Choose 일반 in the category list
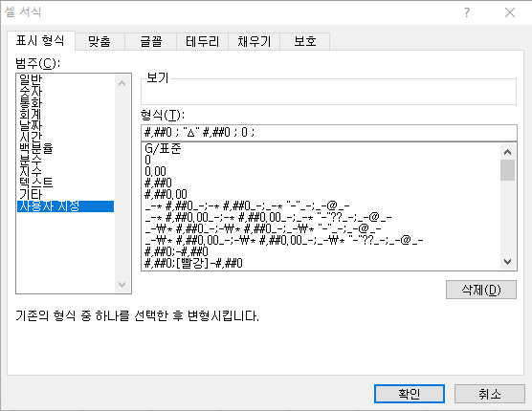This screenshot has width=532, height=411. 65,80
